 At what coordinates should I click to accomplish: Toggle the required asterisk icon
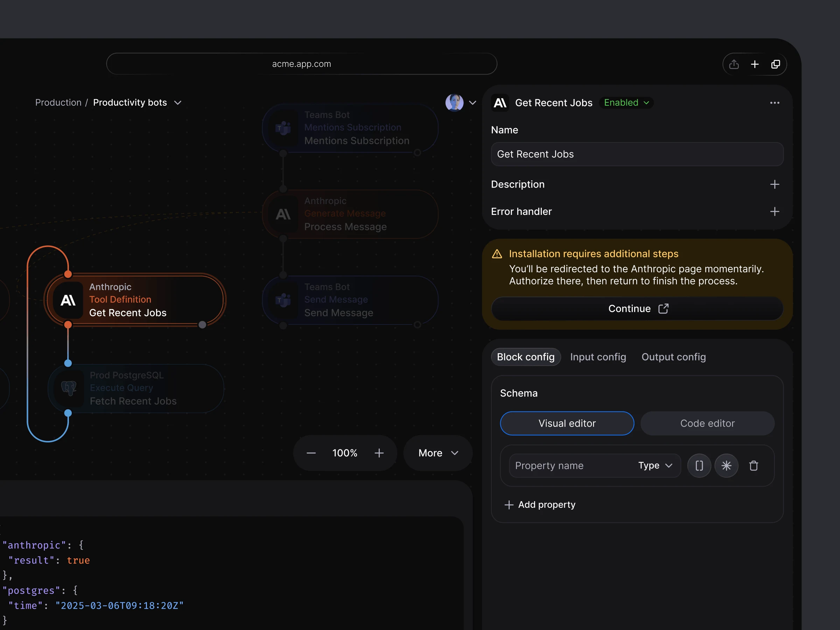(x=726, y=465)
